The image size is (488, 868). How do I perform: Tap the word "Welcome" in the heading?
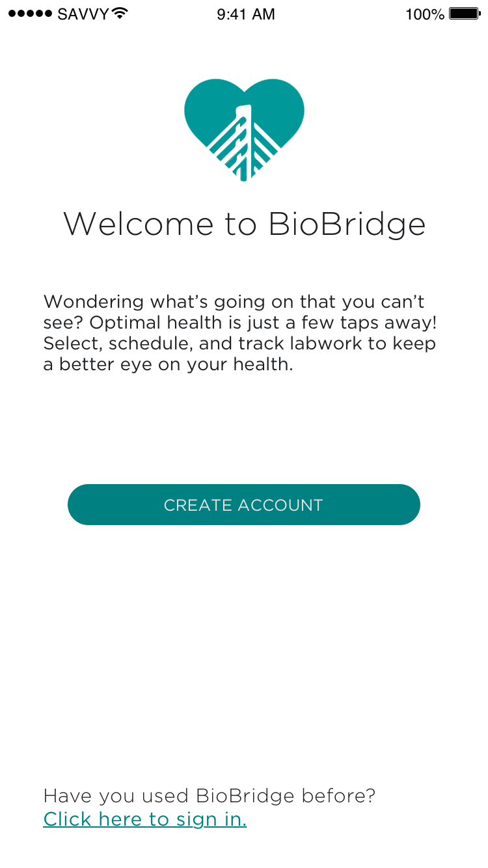[x=138, y=224]
